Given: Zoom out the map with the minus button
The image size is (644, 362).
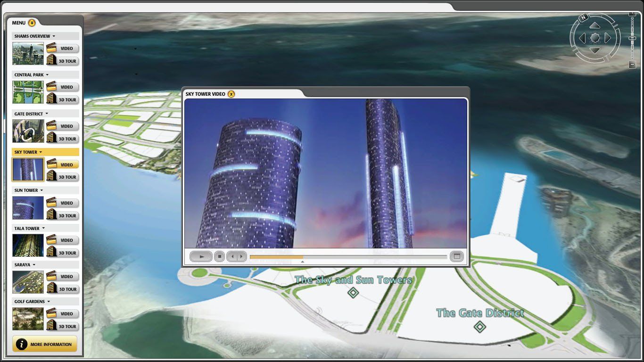Looking at the screenshot, I should tap(632, 65).
